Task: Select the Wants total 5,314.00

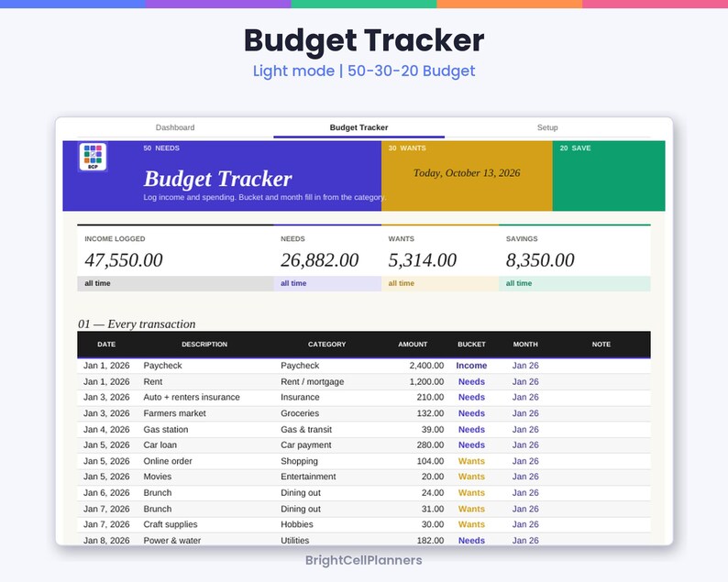Action: (x=423, y=260)
